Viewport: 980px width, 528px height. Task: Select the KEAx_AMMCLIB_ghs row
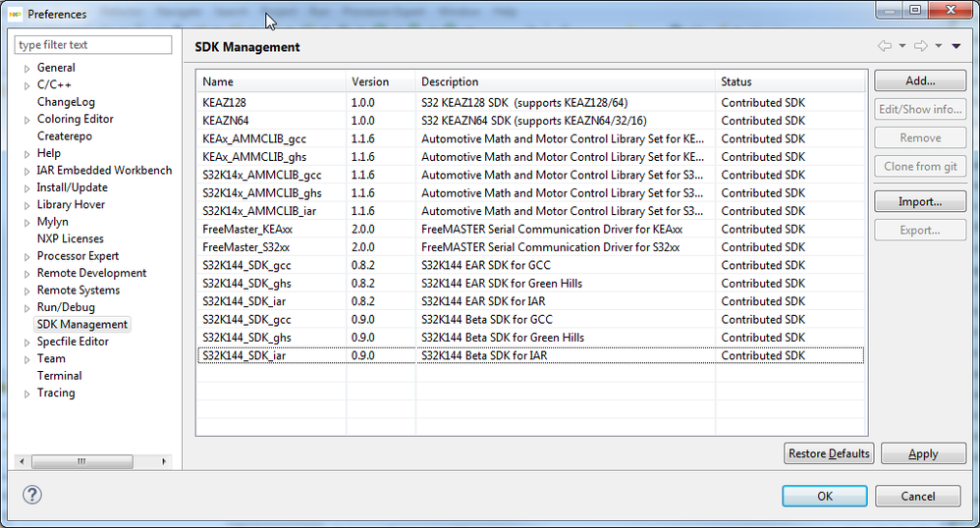click(531, 157)
